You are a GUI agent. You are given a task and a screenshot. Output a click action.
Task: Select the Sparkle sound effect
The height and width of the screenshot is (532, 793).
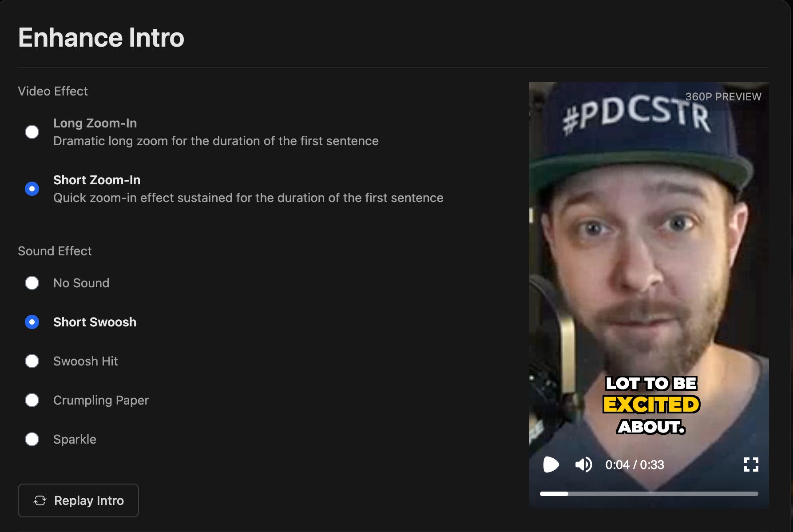click(x=32, y=439)
